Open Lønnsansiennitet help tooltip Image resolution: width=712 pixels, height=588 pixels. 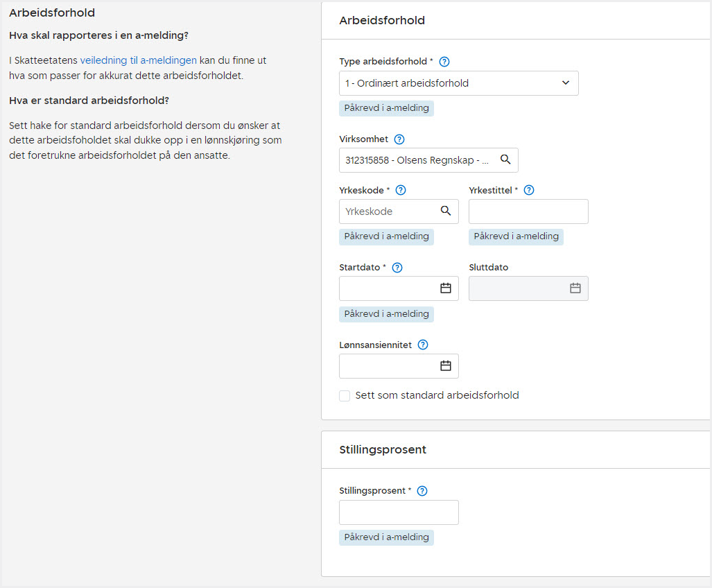tap(423, 345)
